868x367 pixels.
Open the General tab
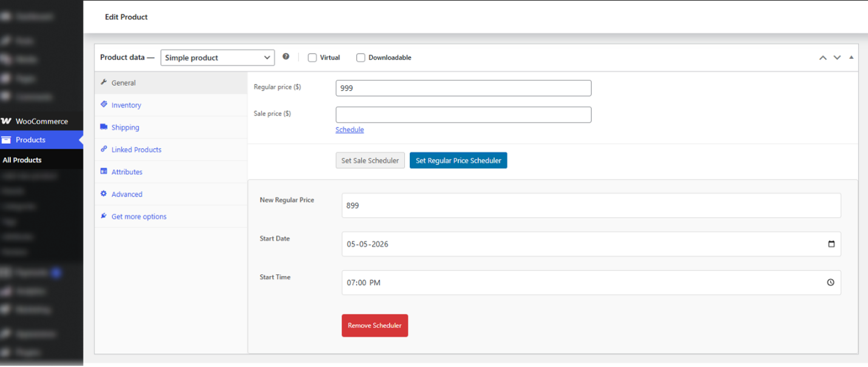(171, 83)
